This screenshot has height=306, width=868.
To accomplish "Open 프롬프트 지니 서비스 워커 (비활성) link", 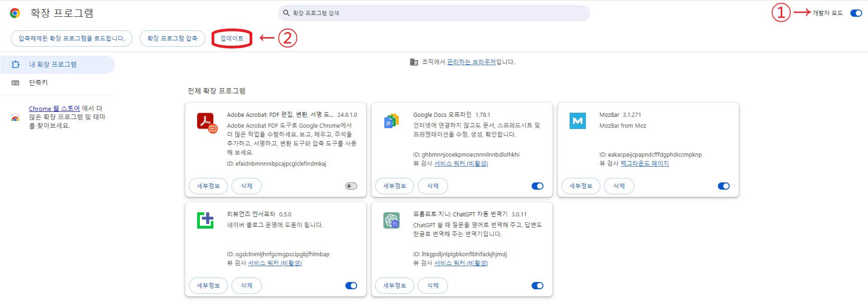I will point(461,263).
